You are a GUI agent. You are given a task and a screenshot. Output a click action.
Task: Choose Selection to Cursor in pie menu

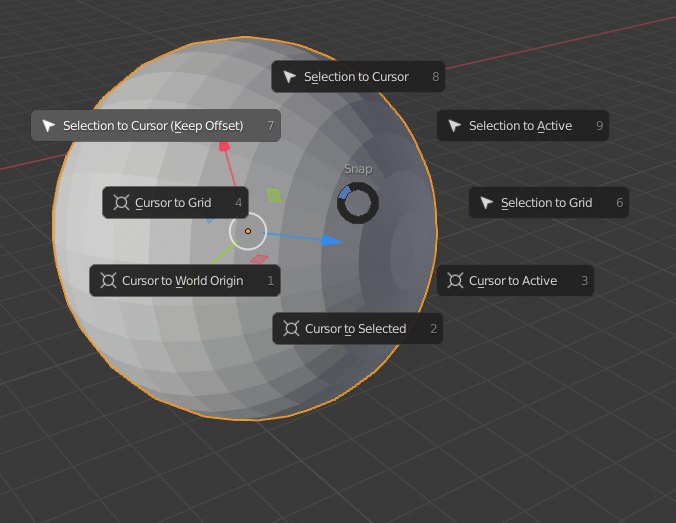[358, 77]
